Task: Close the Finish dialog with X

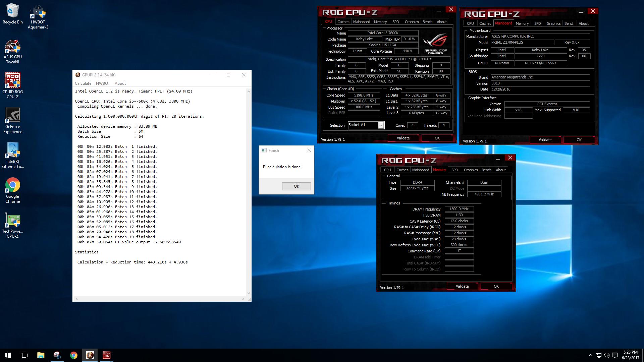Action: coord(309,150)
